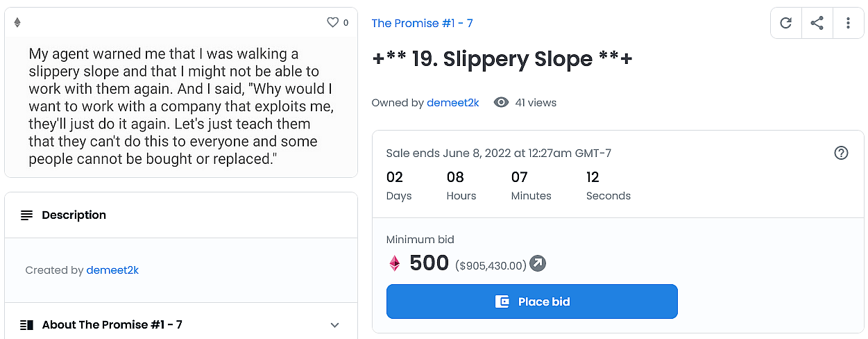Open owner demeet2k profile link
The image size is (868, 339).
452,103
